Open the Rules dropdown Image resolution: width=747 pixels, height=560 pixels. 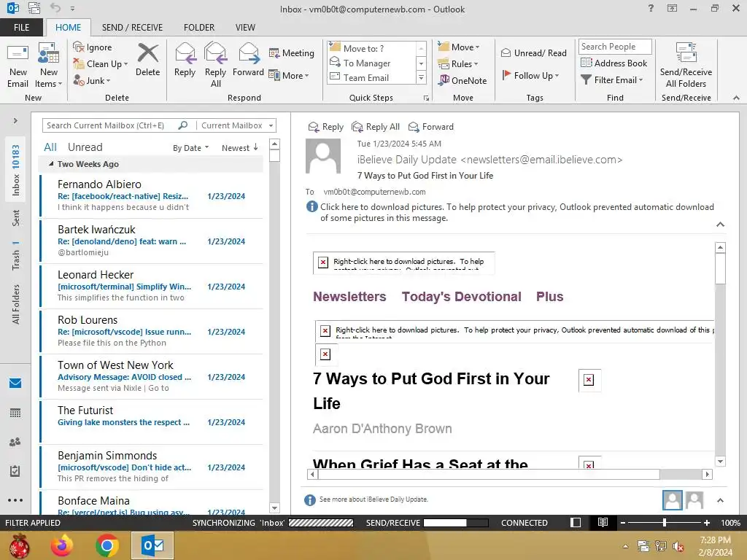coord(458,63)
